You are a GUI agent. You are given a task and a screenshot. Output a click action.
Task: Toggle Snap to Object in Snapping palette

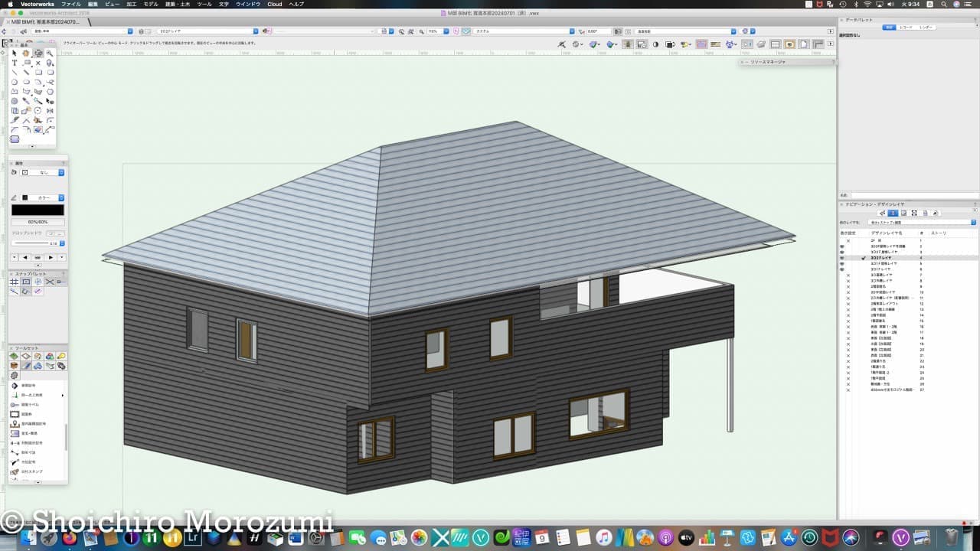click(x=26, y=282)
